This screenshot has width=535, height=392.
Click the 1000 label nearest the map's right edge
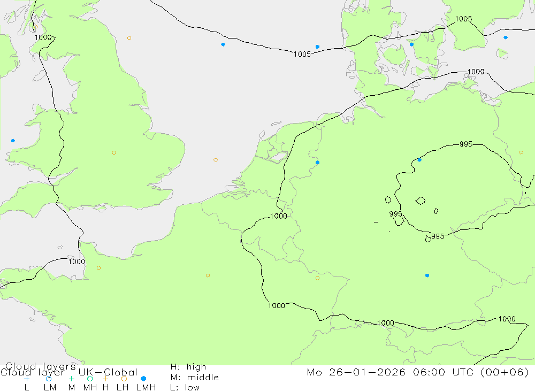[x=507, y=319]
